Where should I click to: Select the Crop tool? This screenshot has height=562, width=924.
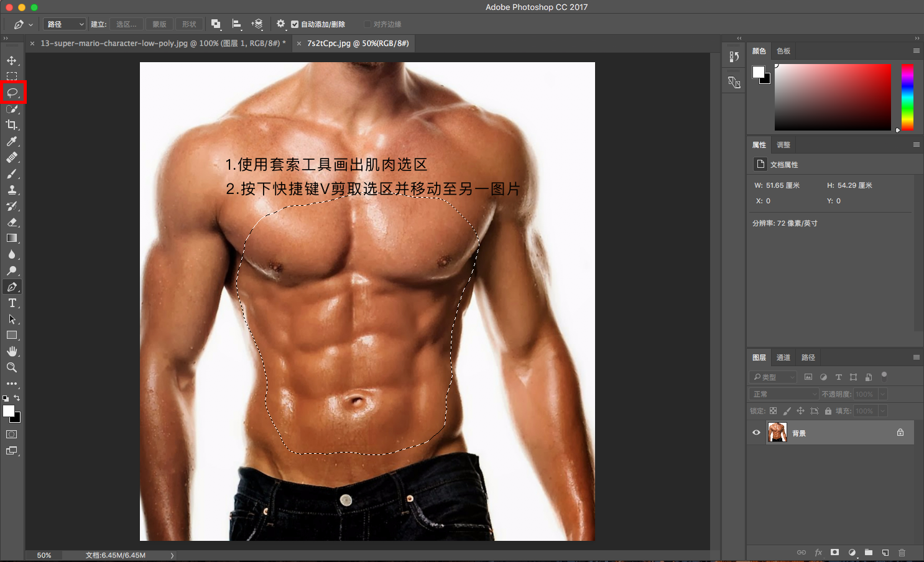(x=12, y=125)
